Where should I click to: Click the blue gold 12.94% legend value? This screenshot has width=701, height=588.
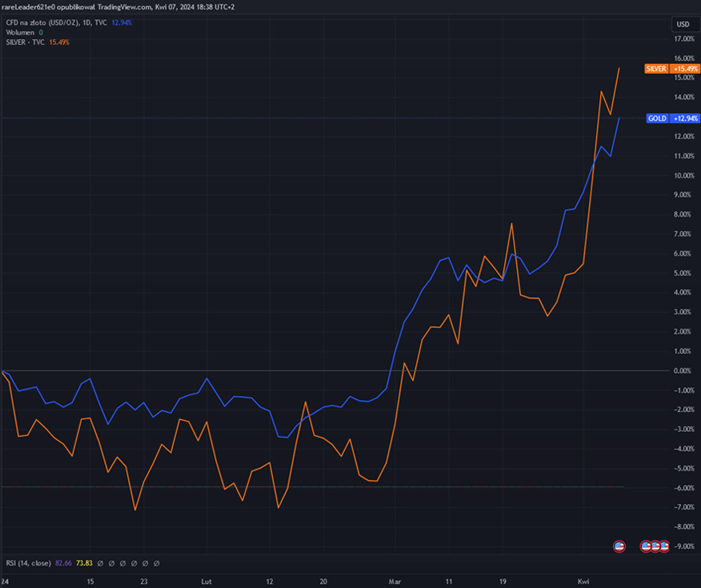[123, 22]
